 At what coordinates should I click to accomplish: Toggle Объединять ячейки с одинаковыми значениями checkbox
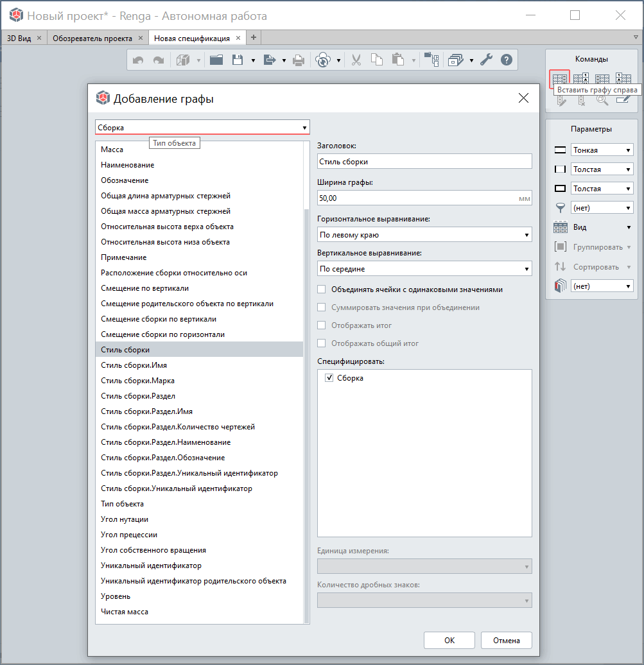[322, 289]
